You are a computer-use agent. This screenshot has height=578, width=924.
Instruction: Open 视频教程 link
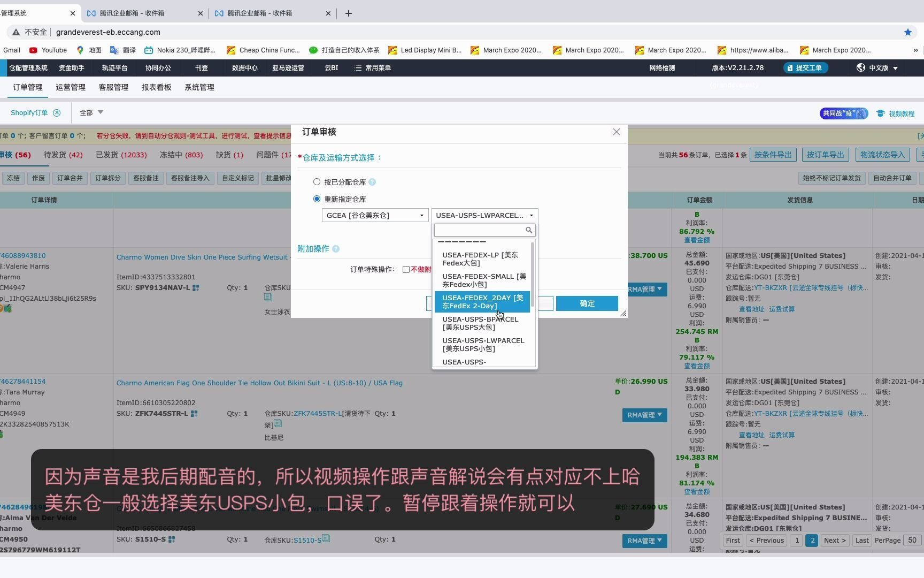[896, 113]
